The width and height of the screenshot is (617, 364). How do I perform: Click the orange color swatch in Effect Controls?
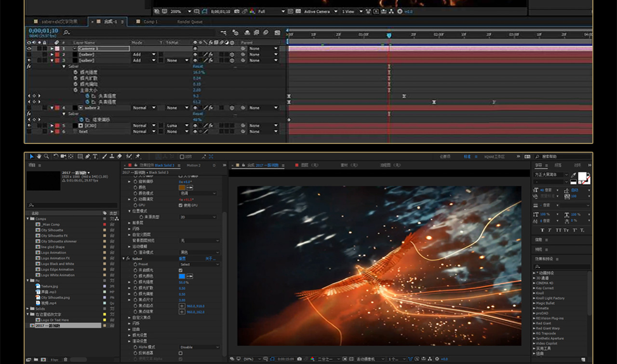(x=182, y=187)
